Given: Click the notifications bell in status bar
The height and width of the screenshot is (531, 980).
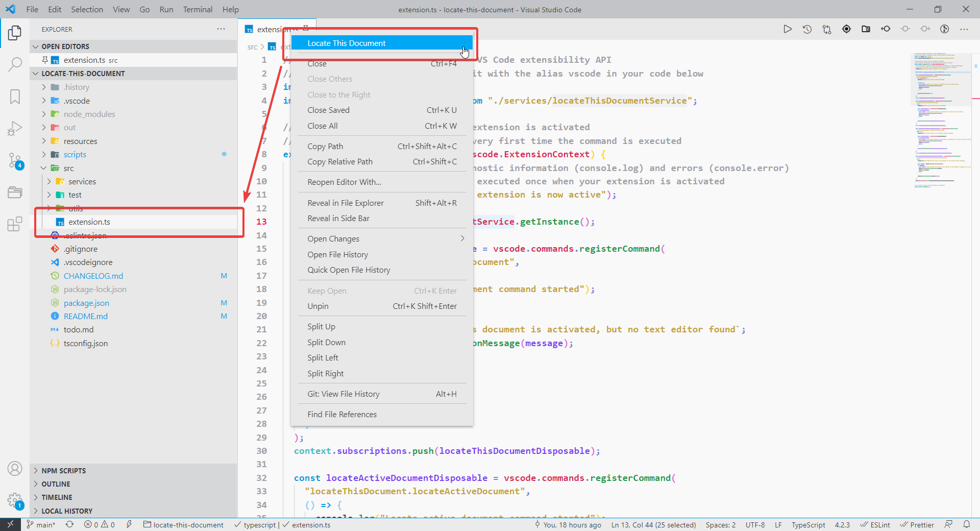Looking at the screenshot, I should [x=966, y=524].
